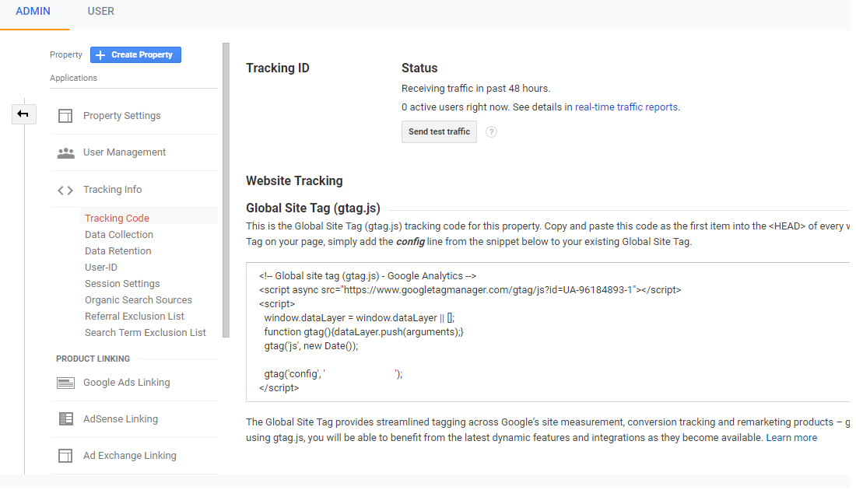Open real-time traffic reports link

coord(626,107)
